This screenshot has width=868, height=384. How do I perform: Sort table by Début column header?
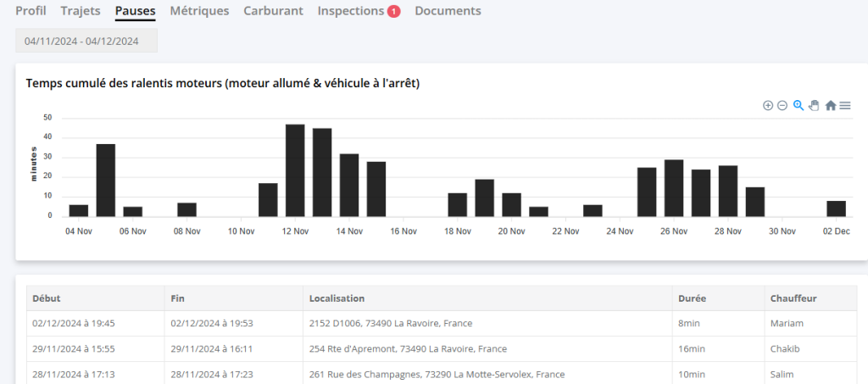pyautogui.click(x=47, y=298)
